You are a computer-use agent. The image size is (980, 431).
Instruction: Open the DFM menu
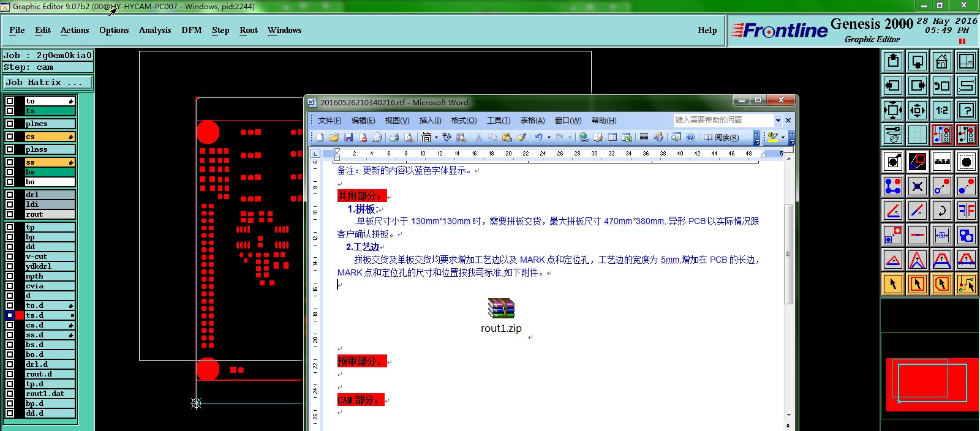192,30
